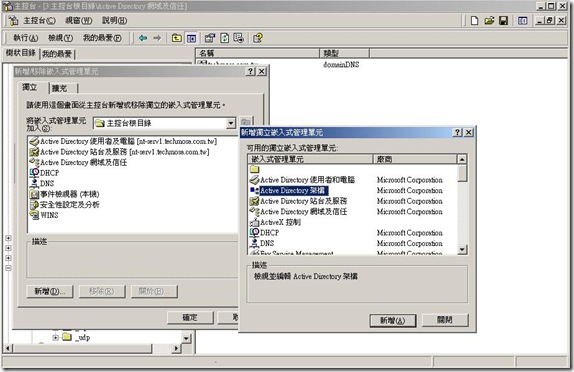Click the DNS icon in added snap-ins list
This screenshot has width=574, height=372.
click(x=34, y=183)
